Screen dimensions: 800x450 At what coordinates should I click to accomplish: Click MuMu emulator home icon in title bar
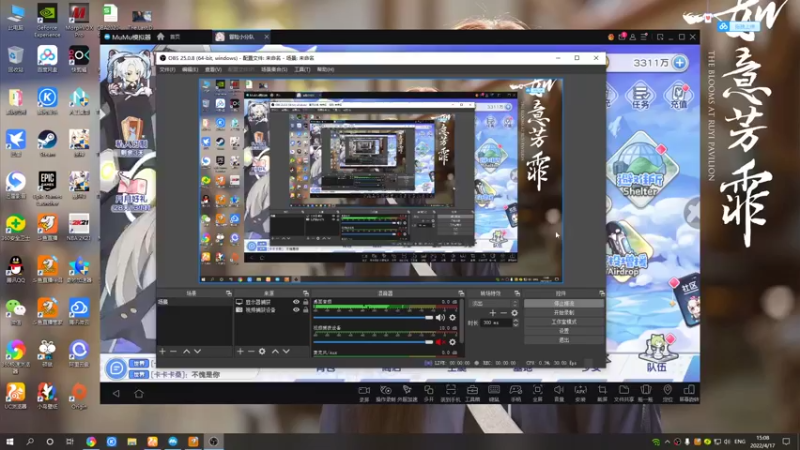pyautogui.click(x=161, y=37)
